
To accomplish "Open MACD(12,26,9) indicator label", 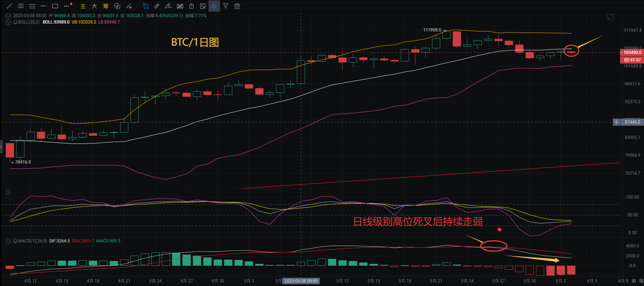I will point(33,241).
